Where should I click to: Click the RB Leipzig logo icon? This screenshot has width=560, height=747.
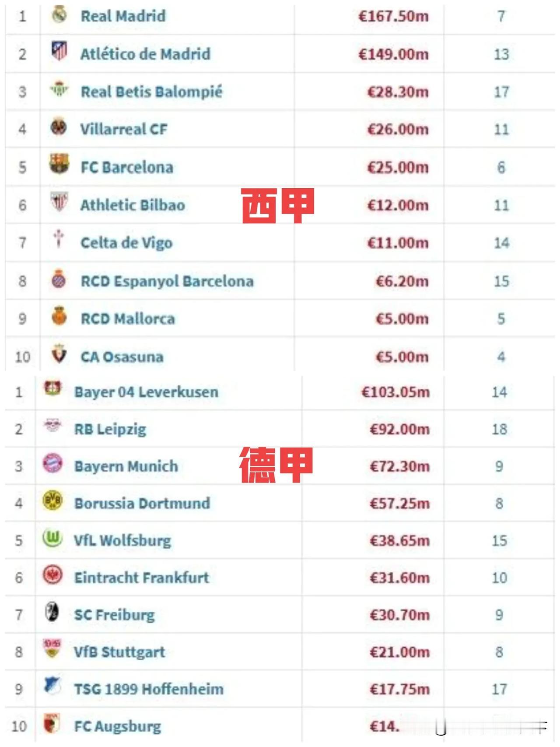[x=53, y=425]
